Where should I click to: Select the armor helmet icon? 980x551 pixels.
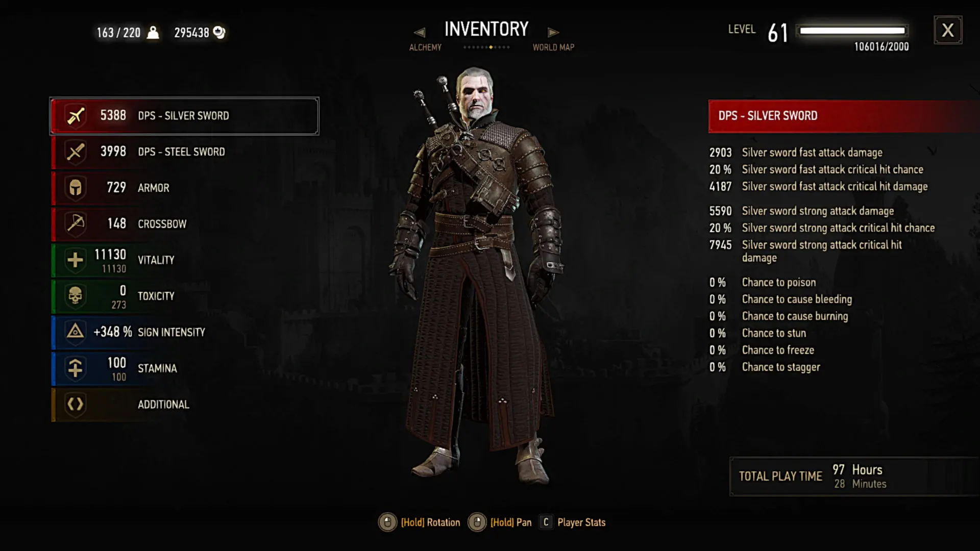pyautogui.click(x=76, y=188)
